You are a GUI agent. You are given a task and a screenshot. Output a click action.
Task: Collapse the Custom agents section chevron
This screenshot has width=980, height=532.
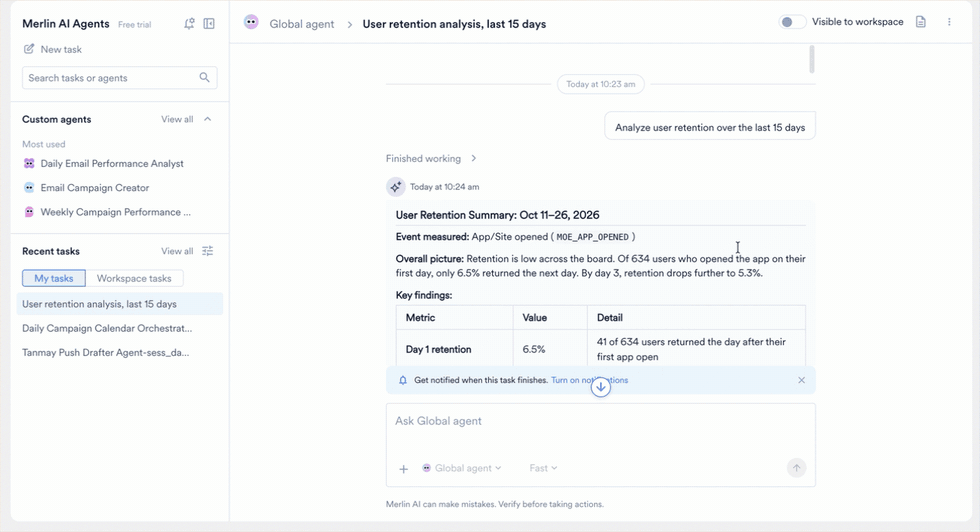coord(208,119)
